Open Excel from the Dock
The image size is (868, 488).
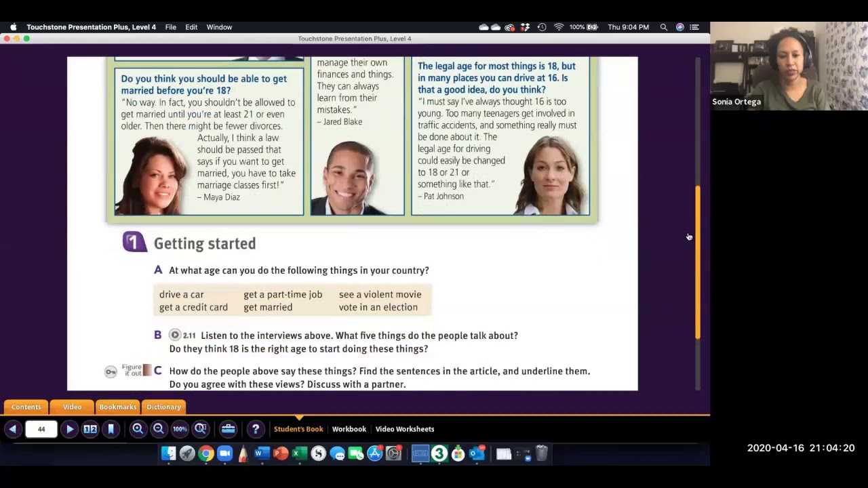(299, 453)
